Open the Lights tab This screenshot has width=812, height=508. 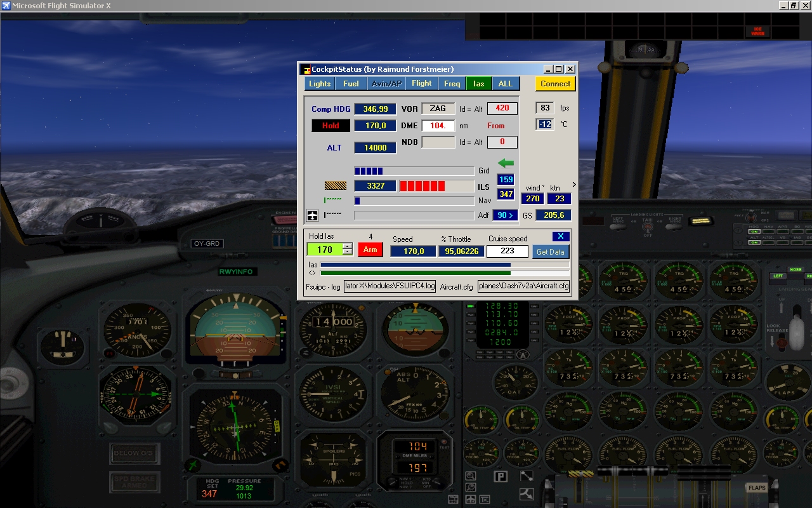tap(320, 83)
